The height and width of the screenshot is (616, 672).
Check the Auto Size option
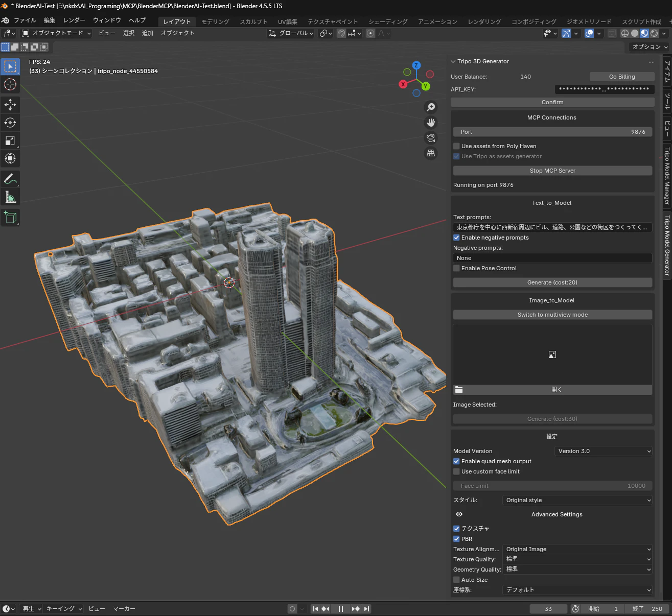(456, 580)
